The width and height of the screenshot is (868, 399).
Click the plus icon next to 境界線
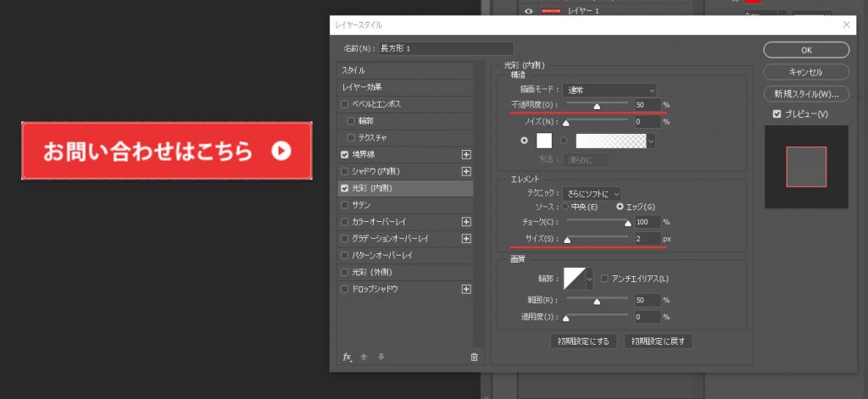pos(465,154)
